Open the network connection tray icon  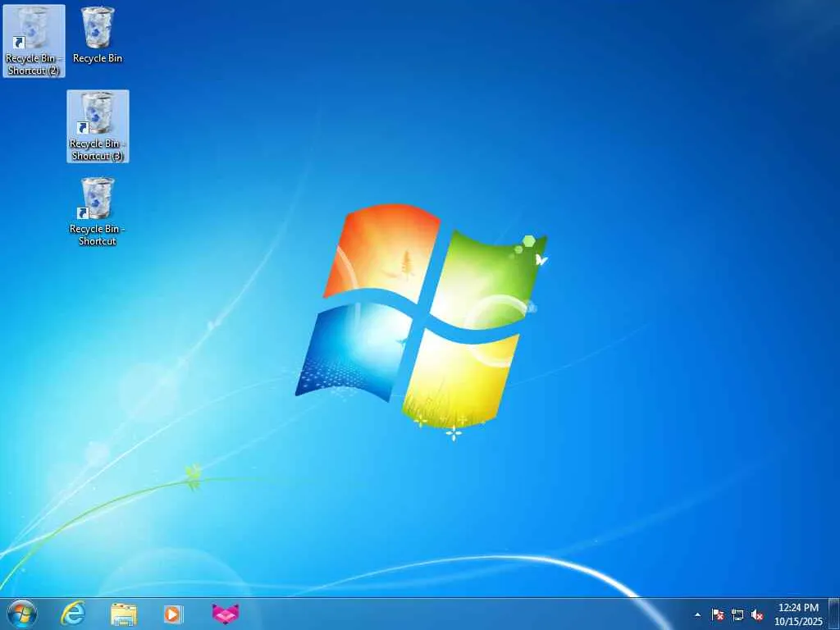pyautogui.click(x=737, y=614)
